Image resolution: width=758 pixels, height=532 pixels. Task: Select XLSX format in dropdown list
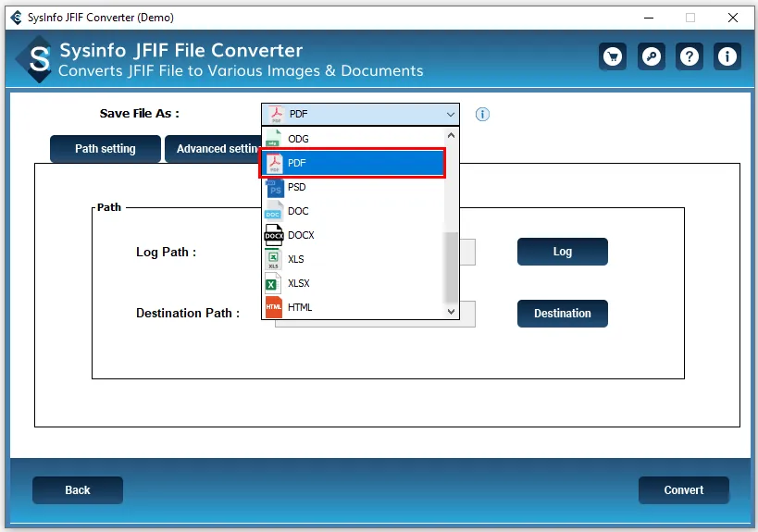tap(353, 283)
